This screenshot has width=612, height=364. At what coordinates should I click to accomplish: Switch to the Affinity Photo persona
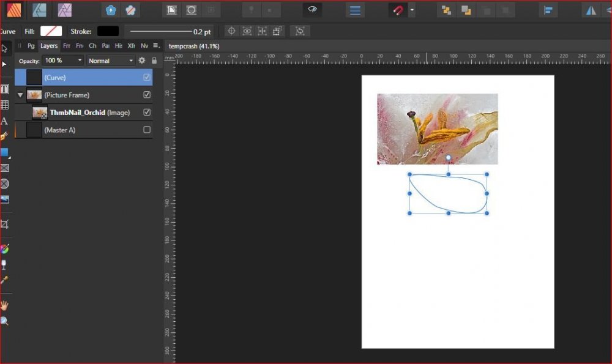coord(64,10)
